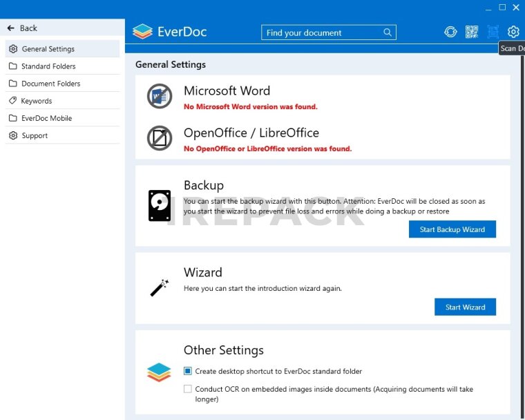Click the sync refresh icon in header

(450, 32)
